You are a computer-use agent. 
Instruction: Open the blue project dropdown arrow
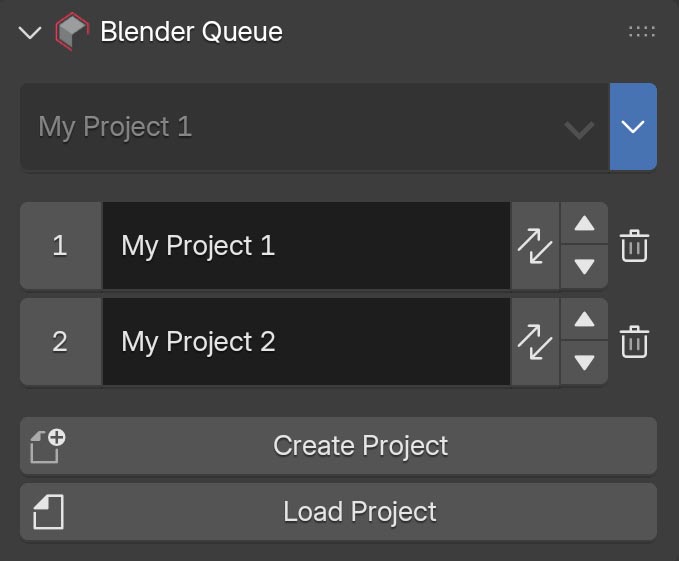point(633,127)
